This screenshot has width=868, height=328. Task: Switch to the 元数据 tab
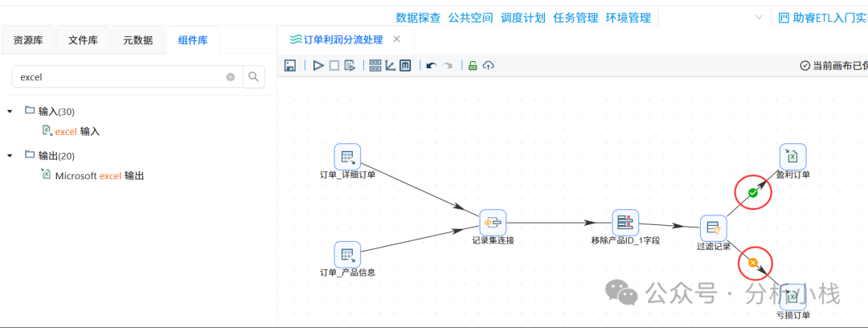pos(138,40)
